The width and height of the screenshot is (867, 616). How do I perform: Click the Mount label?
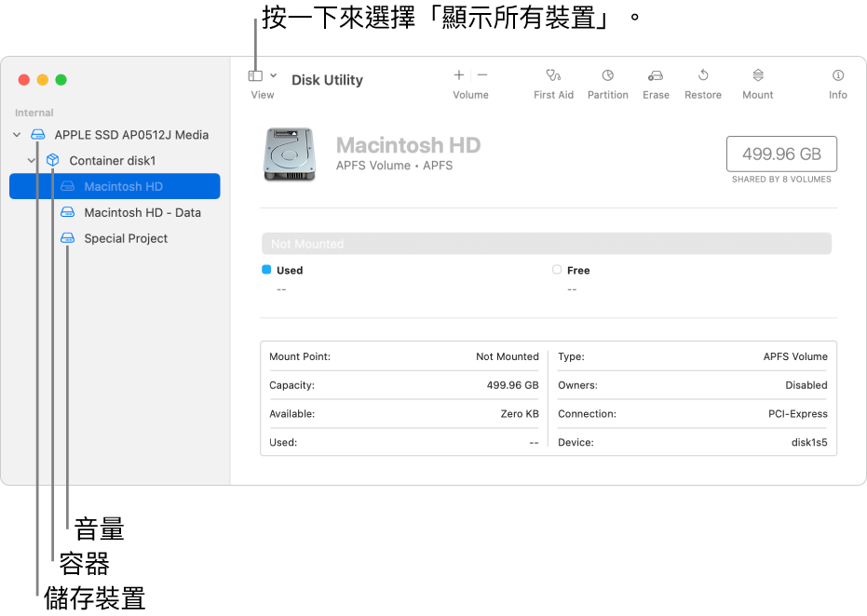(x=757, y=95)
